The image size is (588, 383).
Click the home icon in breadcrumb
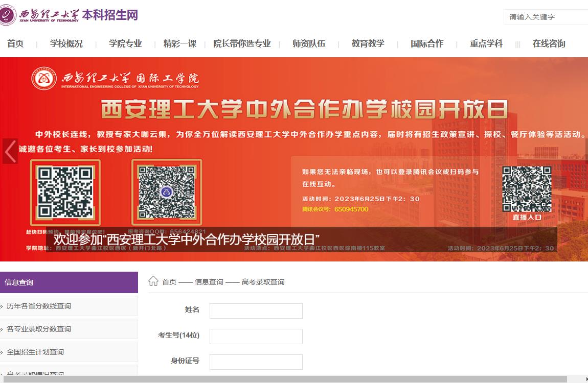153,281
